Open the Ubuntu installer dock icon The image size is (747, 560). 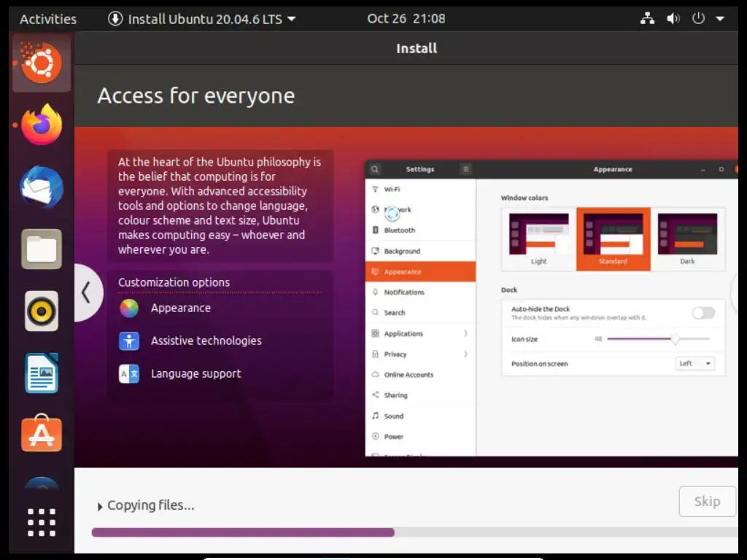point(42,63)
